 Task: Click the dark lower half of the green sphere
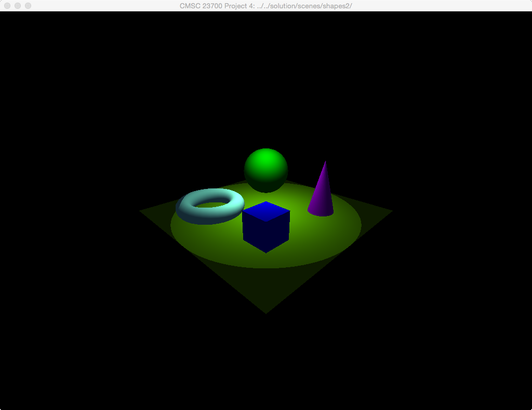pyautogui.click(x=266, y=183)
